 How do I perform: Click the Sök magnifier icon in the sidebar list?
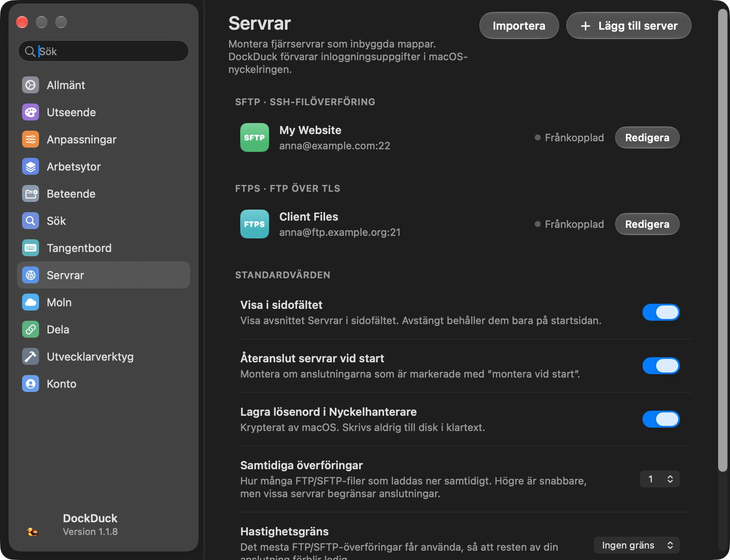click(x=31, y=221)
